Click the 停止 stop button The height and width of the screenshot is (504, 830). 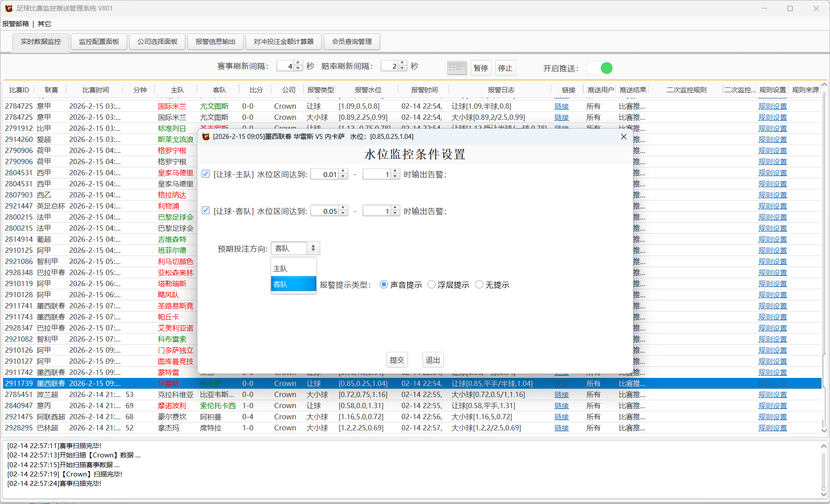[x=505, y=68]
